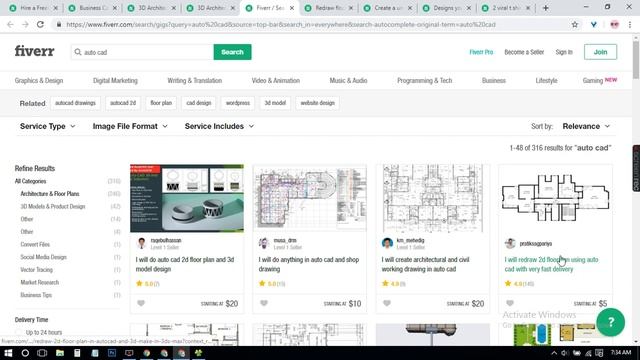Expand the Service Type filter
This screenshot has height=360, width=640.
(x=47, y=126)
